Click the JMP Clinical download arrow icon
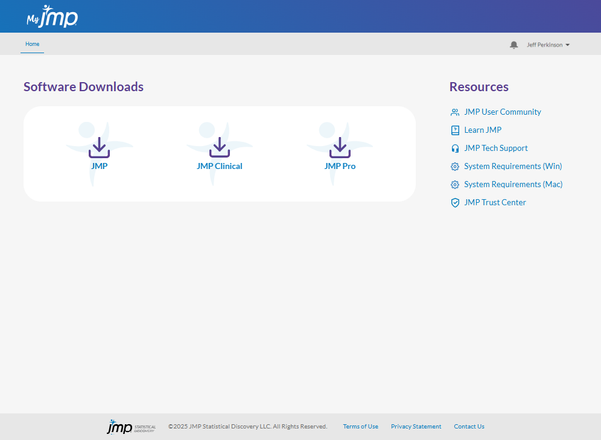The width and height of the screenshot is (601, 440). pos(220,148)
